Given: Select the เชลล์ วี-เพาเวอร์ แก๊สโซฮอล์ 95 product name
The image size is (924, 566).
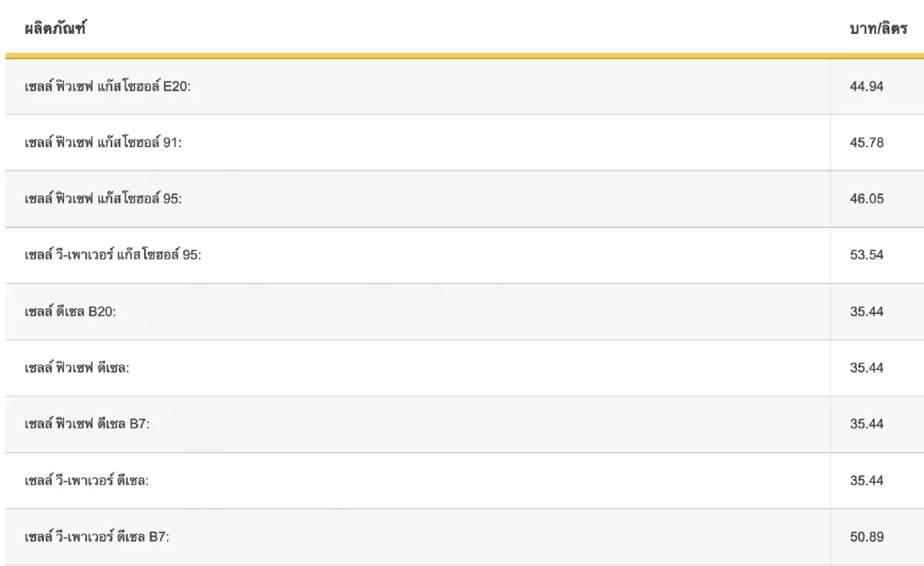Looking at the screenshot, I should coord(113,255).
